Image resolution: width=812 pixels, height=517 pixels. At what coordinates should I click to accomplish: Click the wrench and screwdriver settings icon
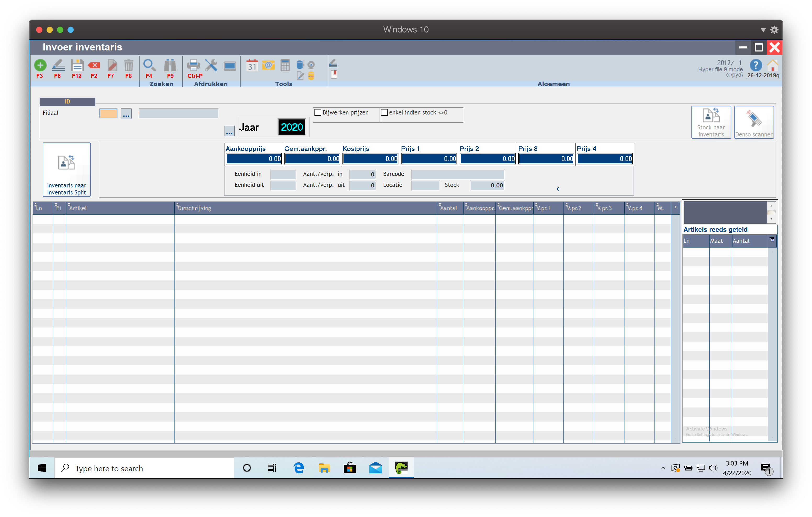[211, 65]
